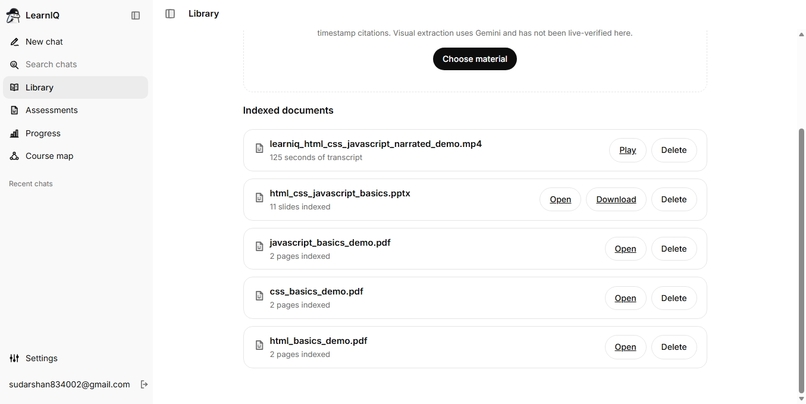Click the Indexed documents heading
This screenshot has height=404, width=806.
pyautogui.click(x=288, y=111)
